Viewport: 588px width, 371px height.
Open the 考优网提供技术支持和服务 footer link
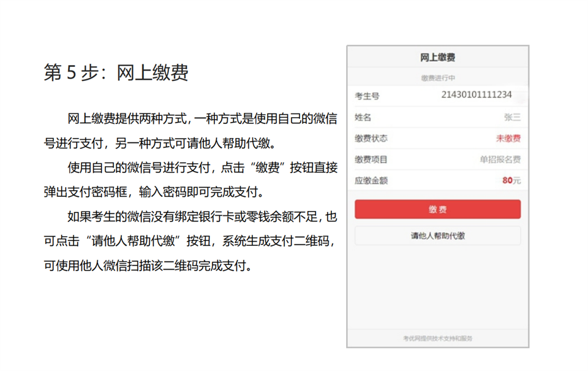pos(437,338)
